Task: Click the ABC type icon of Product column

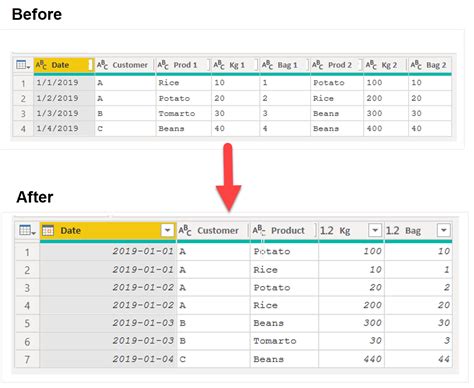Action: (x=259, y=230)
